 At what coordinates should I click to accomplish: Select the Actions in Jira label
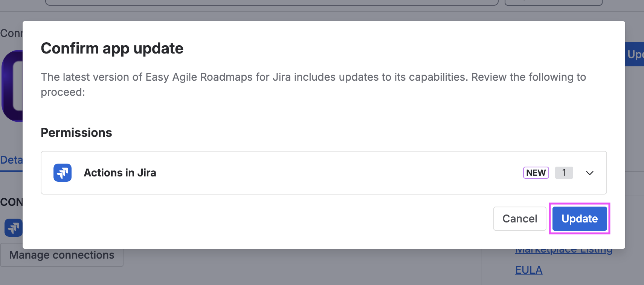pos(120,173)
